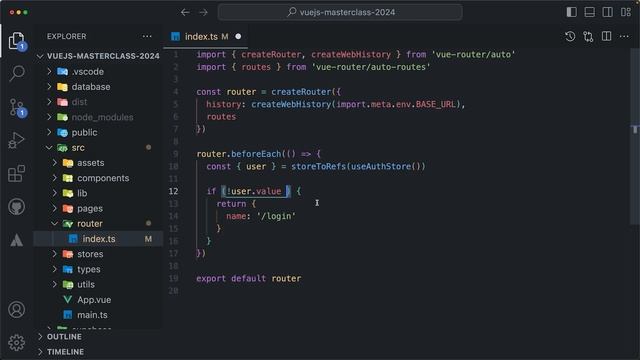Expand the node_modules folder
The image size is (640, 360).
pyautogui.click(x=98, y=118)
